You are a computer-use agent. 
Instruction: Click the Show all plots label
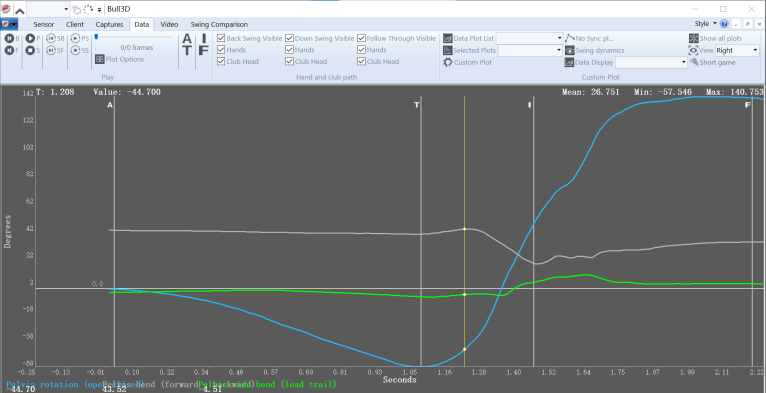[x=721, y=38]
